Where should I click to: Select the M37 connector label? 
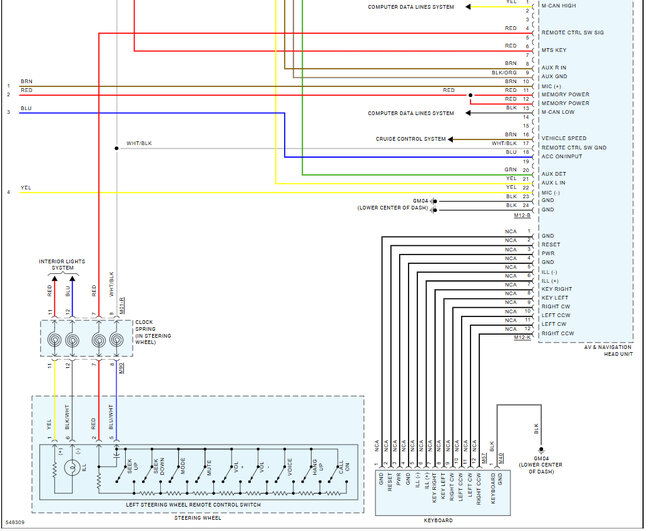(483, 458)
